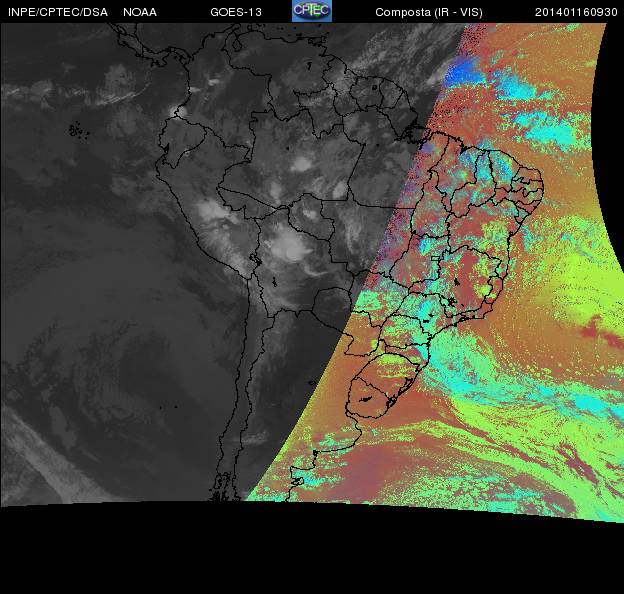Select the GOES-13 satellite label

236,12
